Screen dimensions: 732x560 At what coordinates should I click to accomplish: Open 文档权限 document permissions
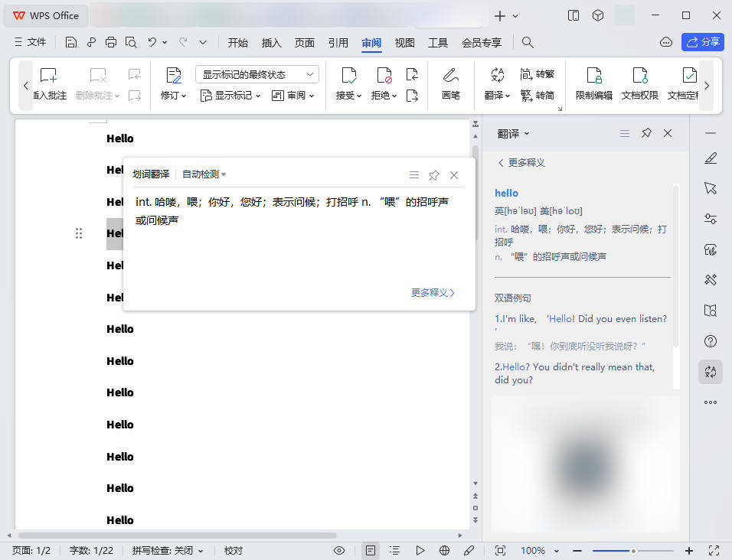639,84
